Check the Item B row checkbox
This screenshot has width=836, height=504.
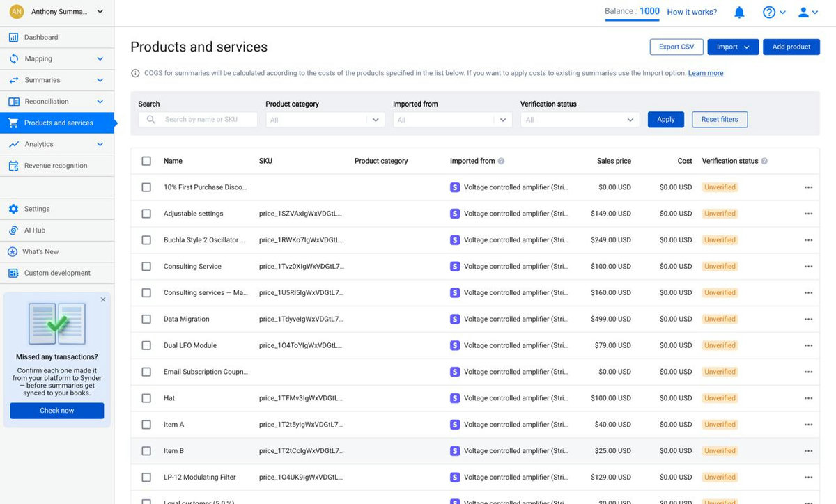(x=146, y=451)
